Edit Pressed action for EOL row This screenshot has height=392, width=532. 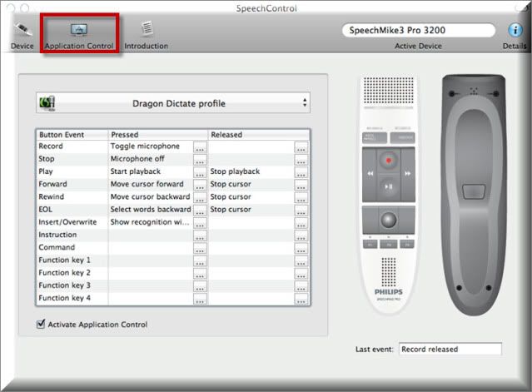point(200,210)
